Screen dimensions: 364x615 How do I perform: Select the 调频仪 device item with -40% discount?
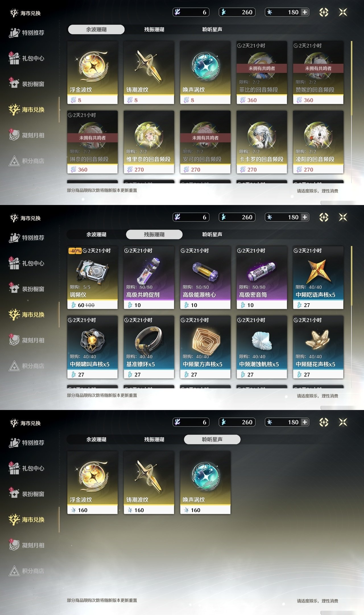tap(92, 278)
